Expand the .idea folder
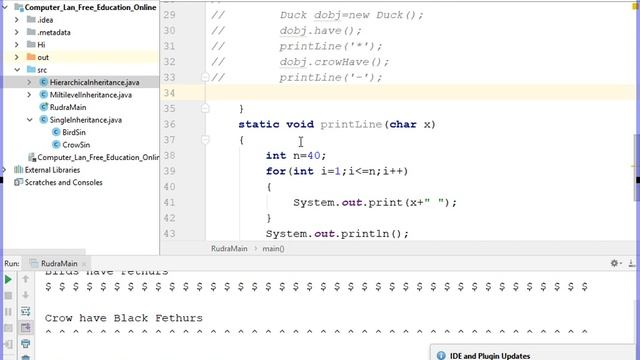Viewport: 640px width, 360px height. coord(17,20)
